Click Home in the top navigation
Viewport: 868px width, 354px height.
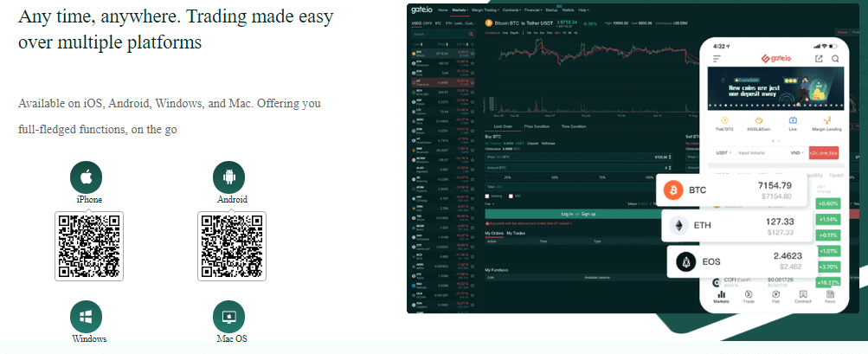pyautogui.click(x=443, y=10)
